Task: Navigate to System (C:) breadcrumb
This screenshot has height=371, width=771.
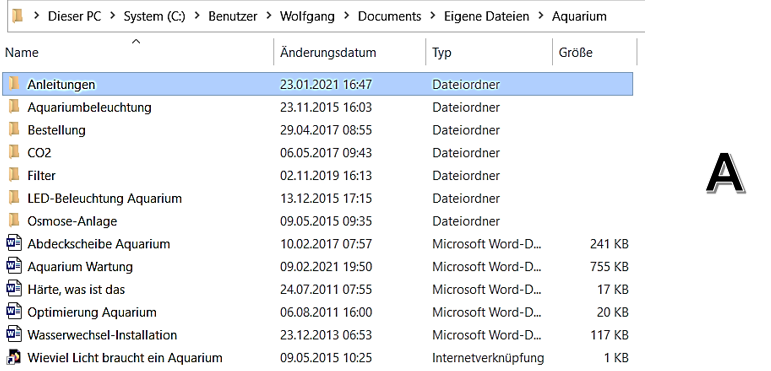Action: 154,16
